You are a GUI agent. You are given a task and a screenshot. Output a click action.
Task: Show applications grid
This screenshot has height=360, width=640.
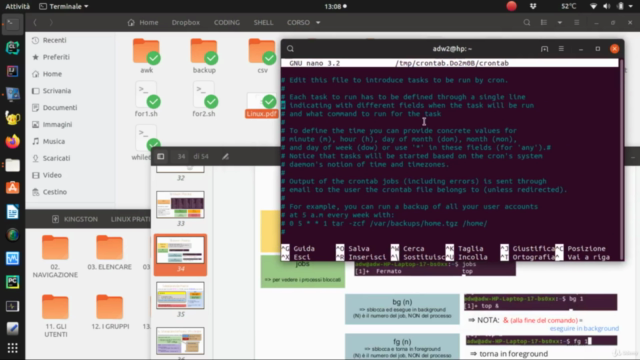click(12, 348)
